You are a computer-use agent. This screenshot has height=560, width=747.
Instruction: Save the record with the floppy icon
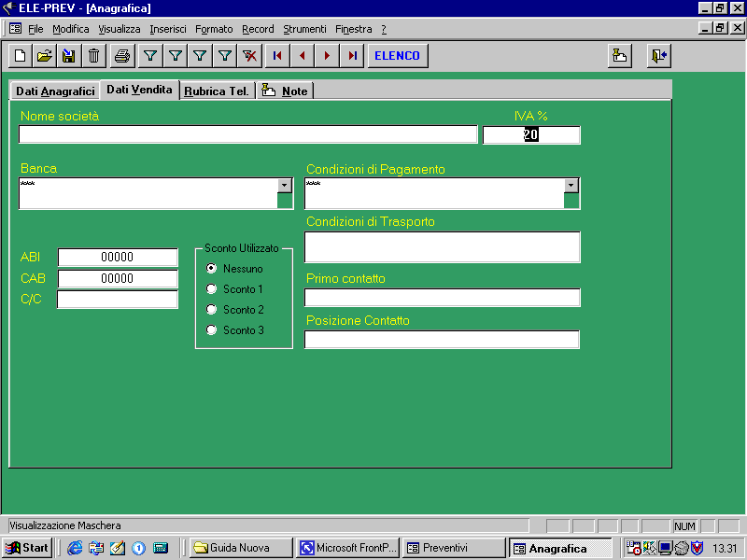68,56
